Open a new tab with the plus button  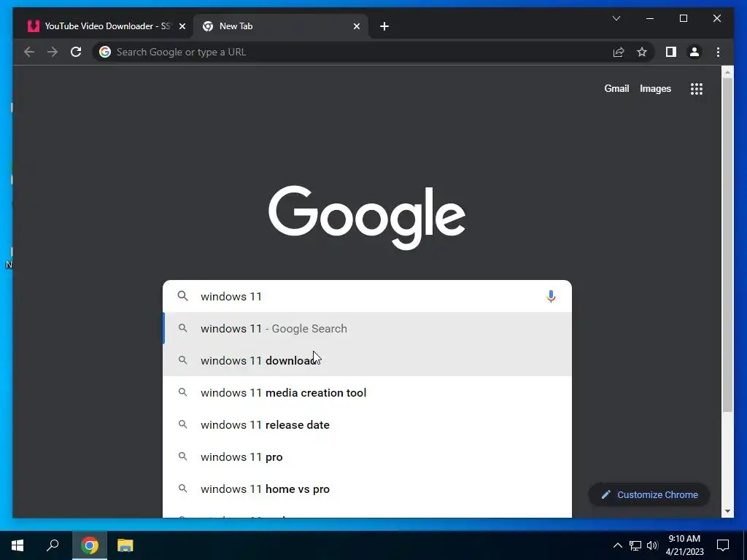click(x=384, y=26)
